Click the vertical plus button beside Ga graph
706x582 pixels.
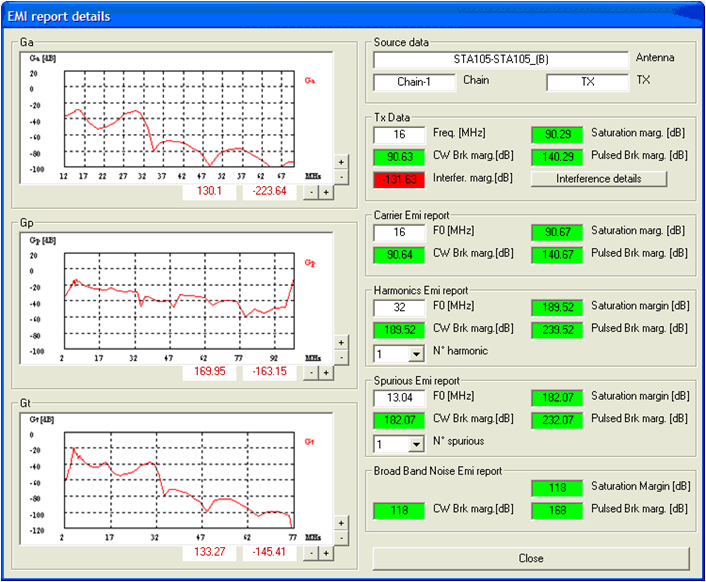click(341, 162)
